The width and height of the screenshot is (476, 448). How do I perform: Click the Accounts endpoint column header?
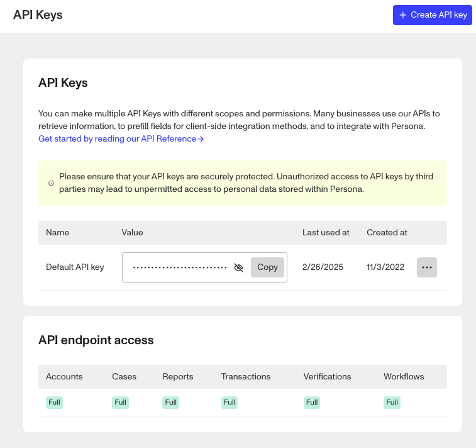click(64, 377)
